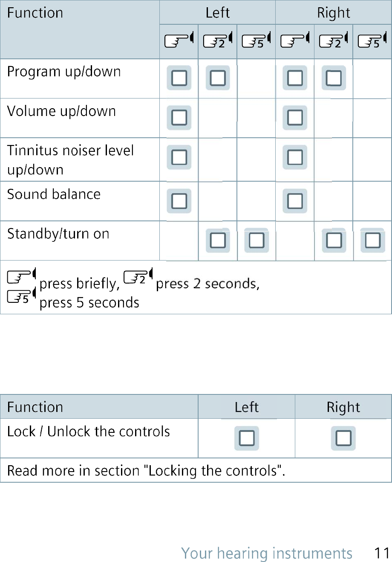This screenshot has height=562, width=392.
Task: Check Program up/down Right 2 seconds box
Action: (334, 78)
